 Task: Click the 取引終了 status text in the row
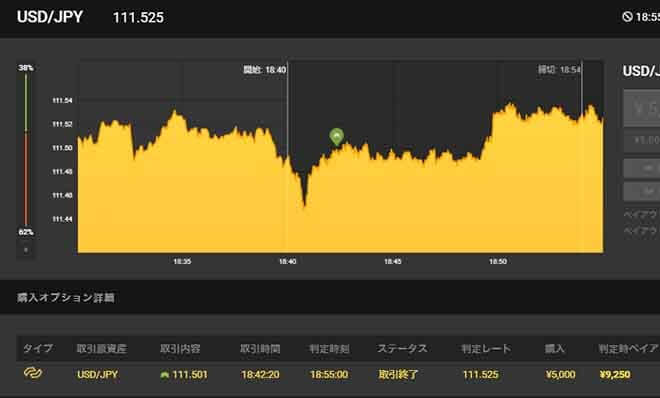pyautogui.click(x=398, y=374)
